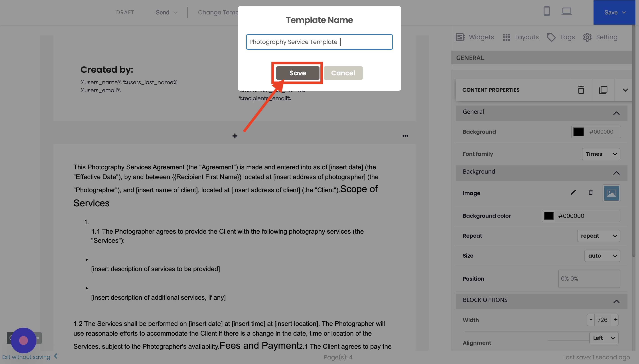Open the background image picker thumbnail

(611, 193)
